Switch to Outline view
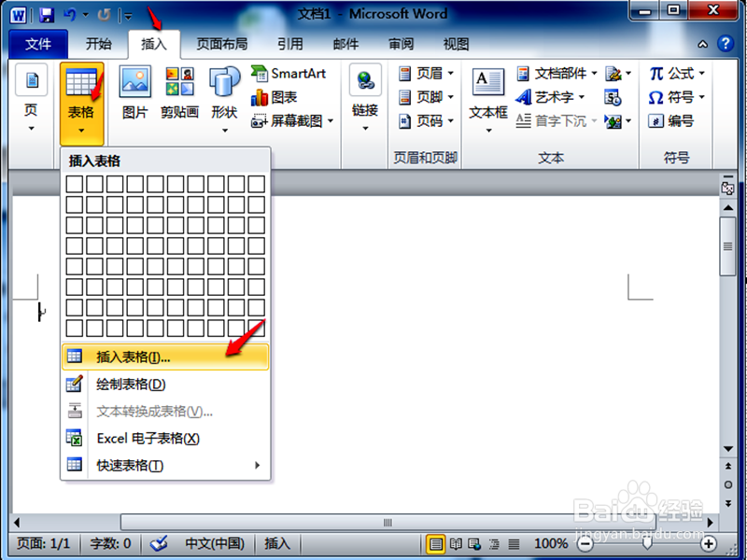Screen dimensions: 747x560 click(x=495, y=544)
